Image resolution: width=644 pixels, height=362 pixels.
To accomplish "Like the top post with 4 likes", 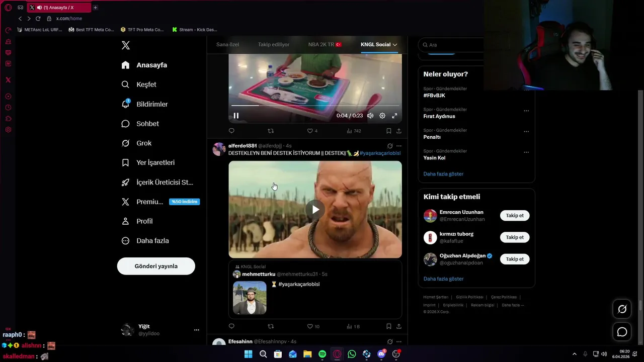I will click(x=312, y=131).
